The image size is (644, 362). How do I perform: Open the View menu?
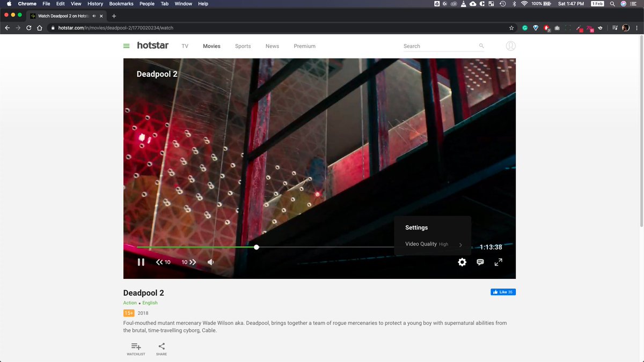coord(76,4)
